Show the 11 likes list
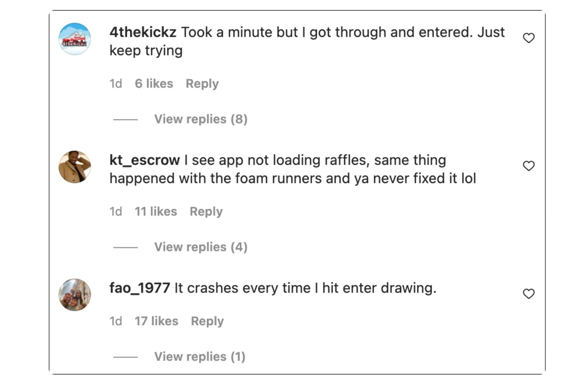The height and width of the screenshot is (392, 587). pyautogui.click(x=156, y=212)
